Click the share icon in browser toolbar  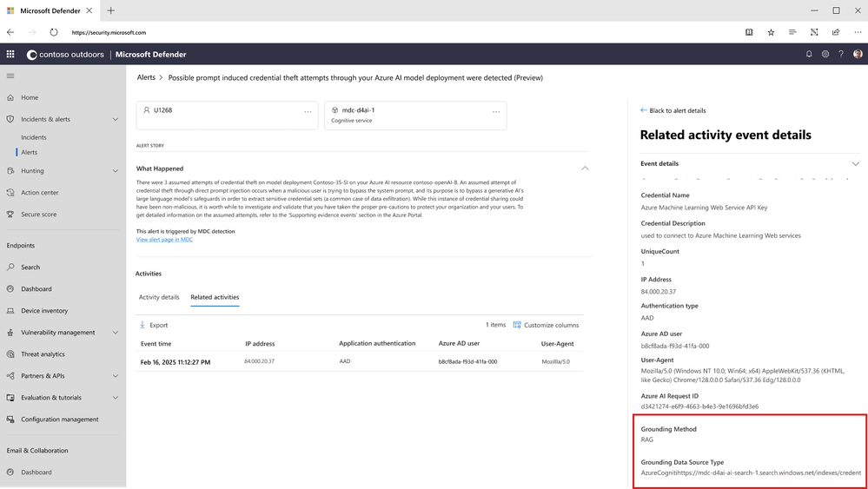[836, 32]
